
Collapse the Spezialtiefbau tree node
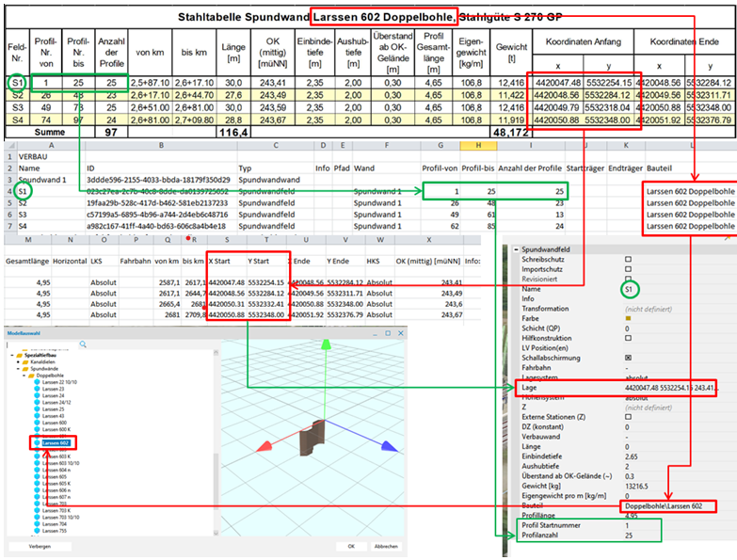click(x=12, y=356)
